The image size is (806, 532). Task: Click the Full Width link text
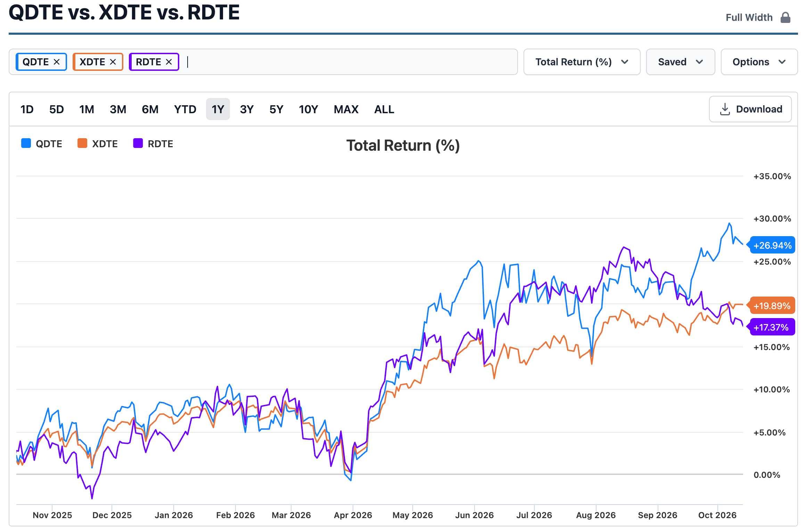click(x=749, y=17)
